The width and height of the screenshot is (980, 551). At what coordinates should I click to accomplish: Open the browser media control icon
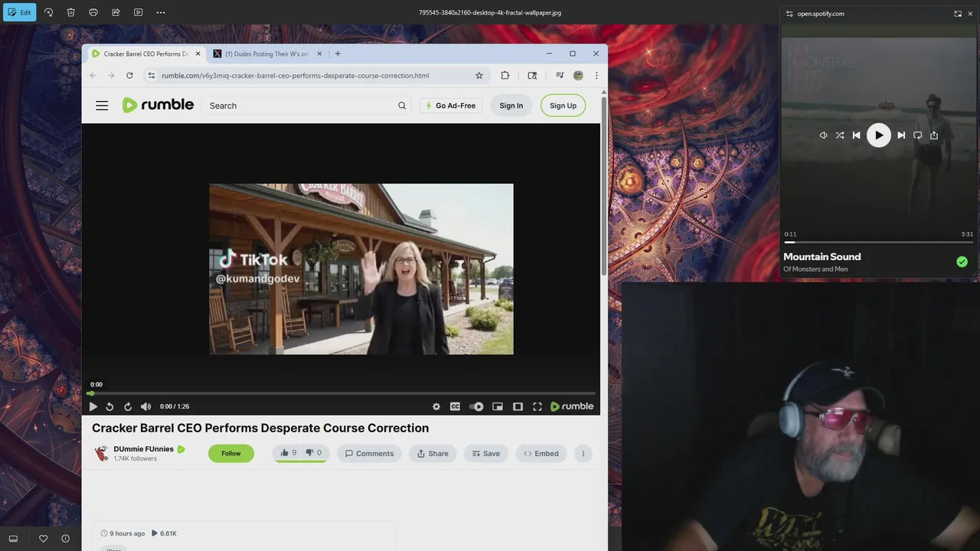(x=560, y=75)
